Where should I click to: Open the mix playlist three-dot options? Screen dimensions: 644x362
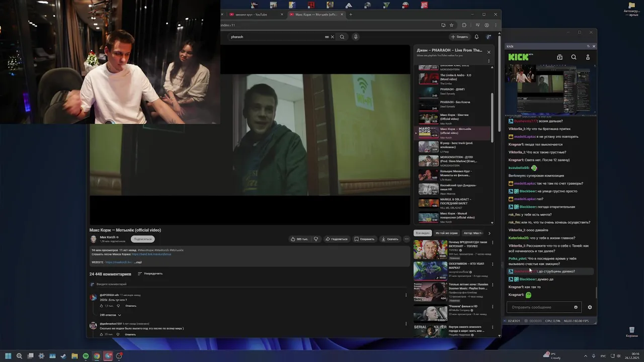489,61
